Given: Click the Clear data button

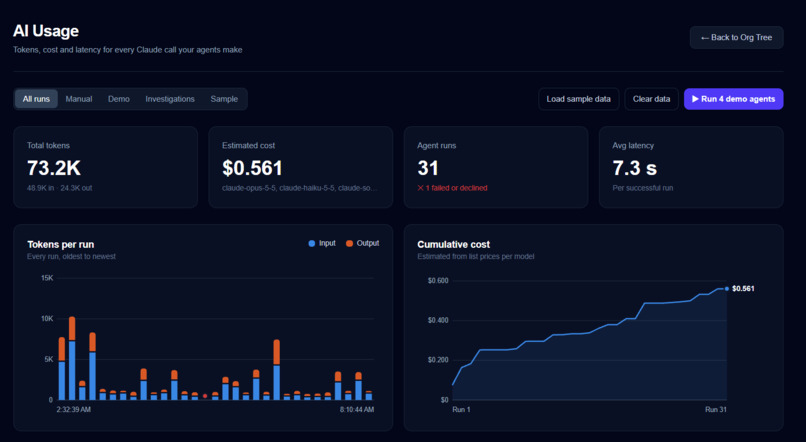Looking at the screenshot, I should 651,99.
